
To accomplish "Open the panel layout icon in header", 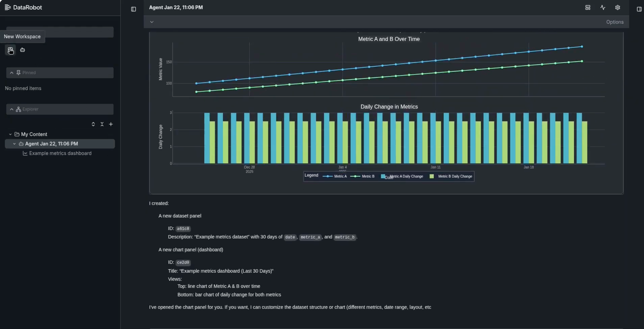I will coord(588,7).
